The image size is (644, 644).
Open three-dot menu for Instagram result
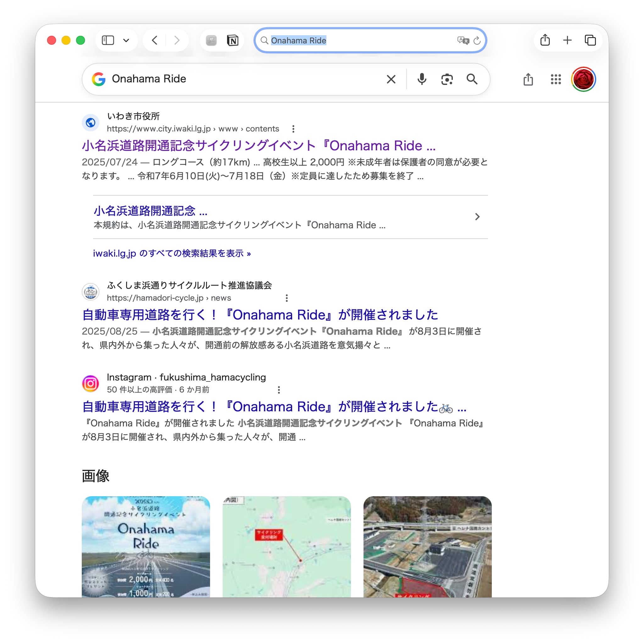[x=279, y=390]
